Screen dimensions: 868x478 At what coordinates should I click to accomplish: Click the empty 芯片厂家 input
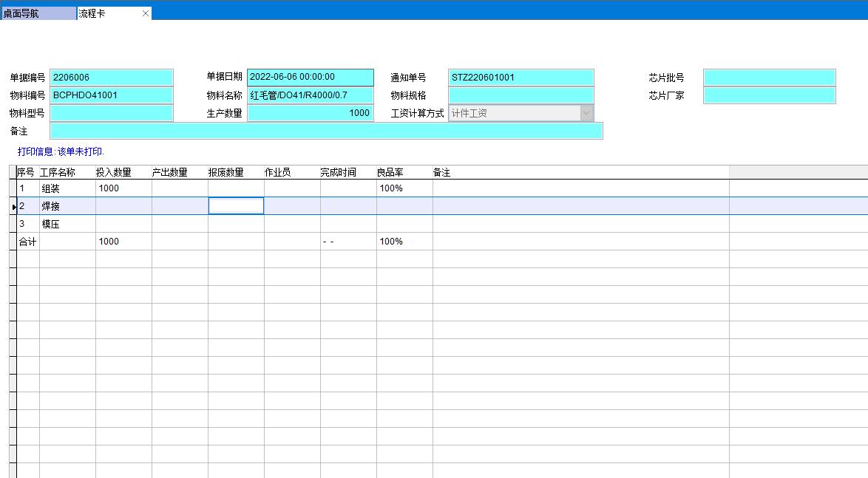(x=769, y=95)
